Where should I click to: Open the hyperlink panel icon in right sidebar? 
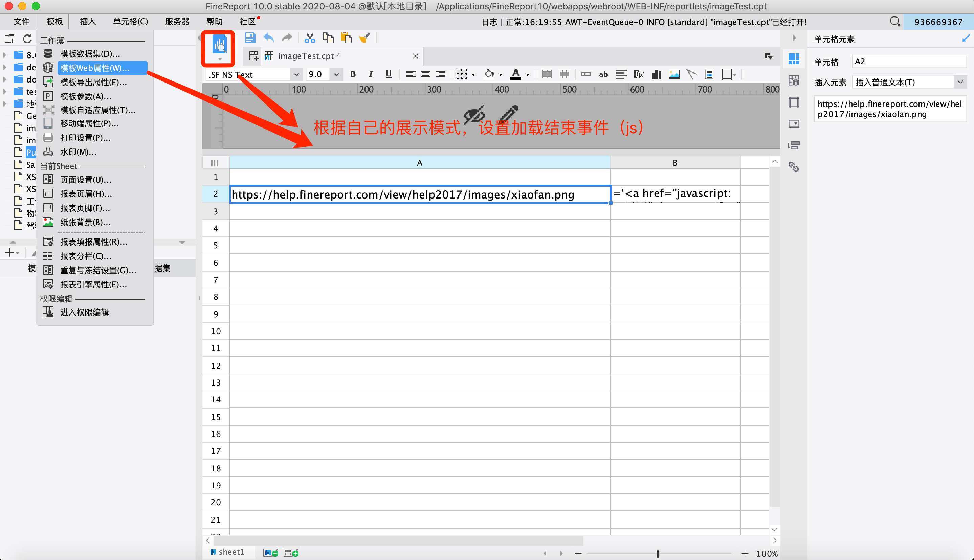tap(794, 167)
